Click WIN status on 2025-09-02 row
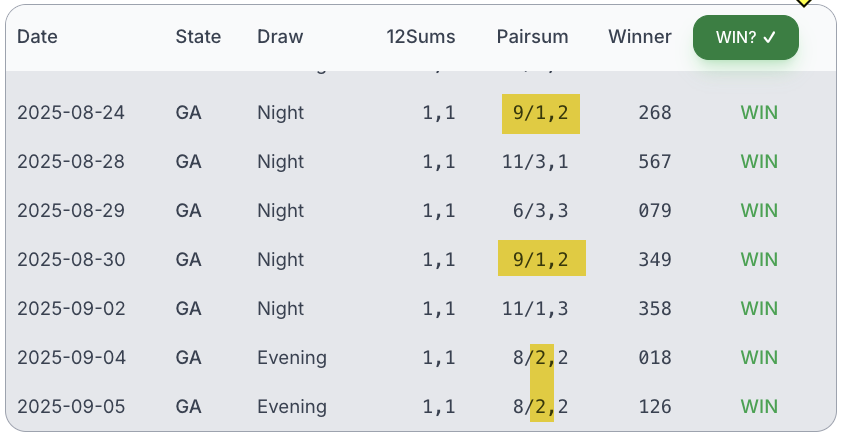 coord(759,309)
